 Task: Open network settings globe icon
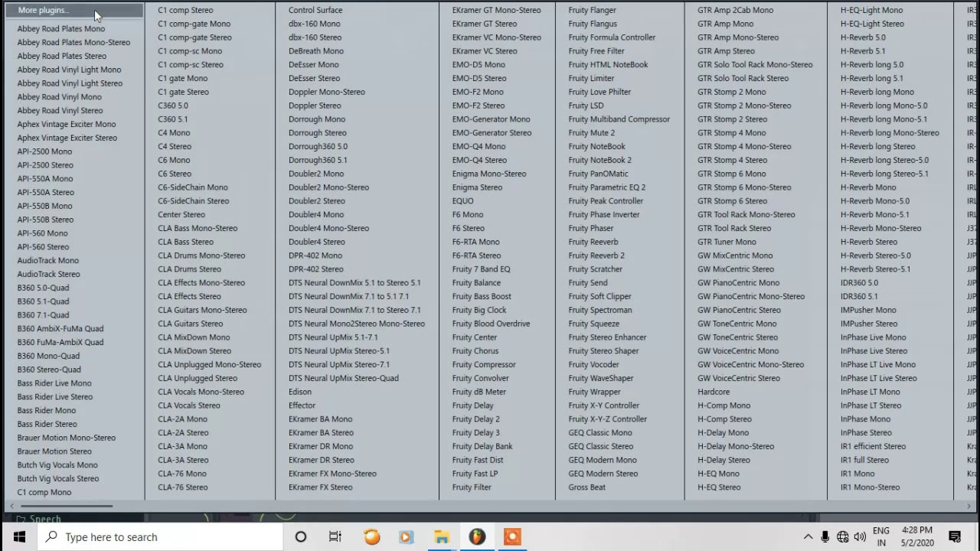(843, 536)
